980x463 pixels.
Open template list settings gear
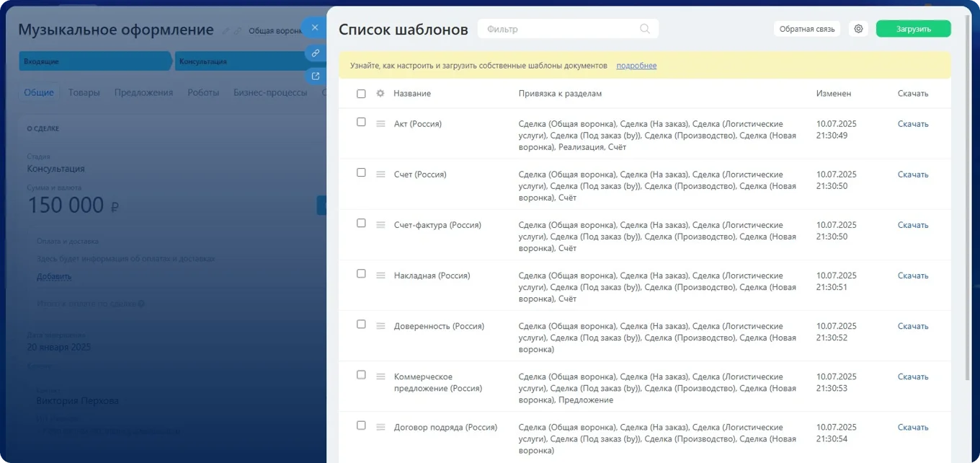click(858, 29)
